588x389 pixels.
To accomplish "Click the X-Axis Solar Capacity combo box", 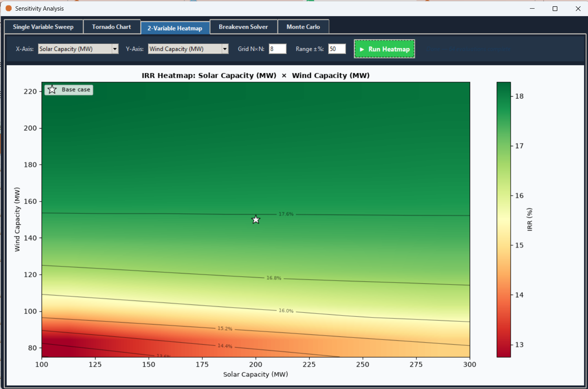I will (78, 49).
